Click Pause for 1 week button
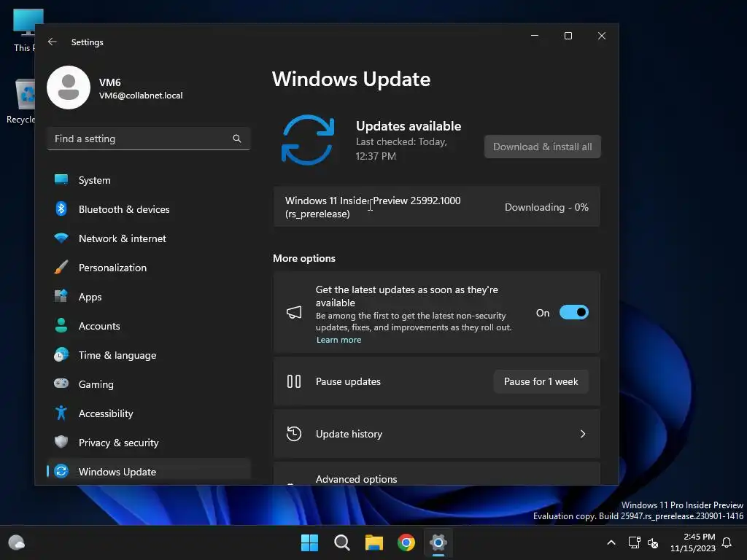Image resolution: width=747 pixels, height=560 pixels. click(x=541, y=381)
